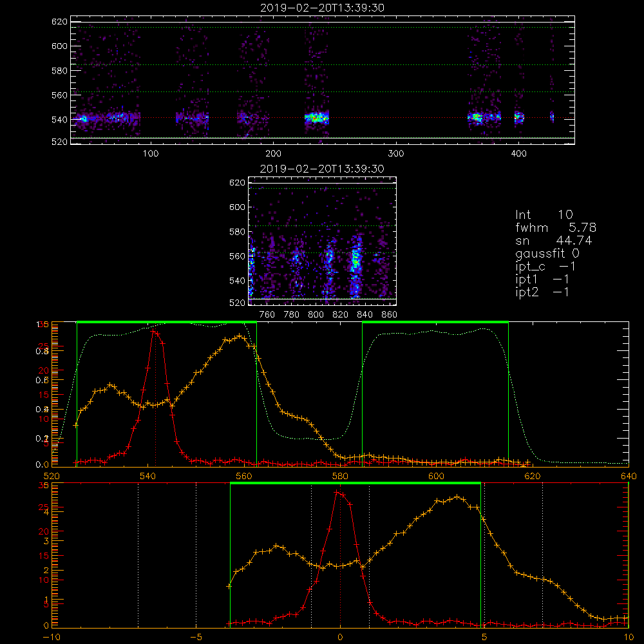
Task: Click x-axis label 100 under top spectrogram
Action: click(151, 154)
